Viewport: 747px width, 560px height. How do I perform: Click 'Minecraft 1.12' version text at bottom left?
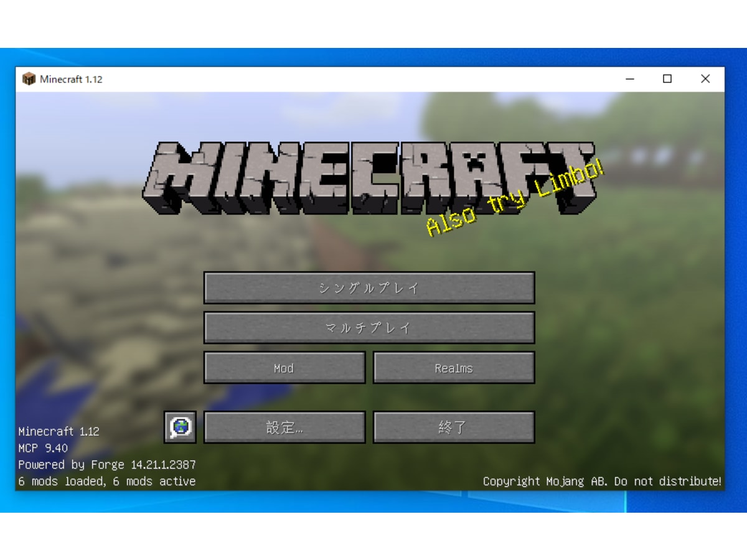tap(59, 431)
